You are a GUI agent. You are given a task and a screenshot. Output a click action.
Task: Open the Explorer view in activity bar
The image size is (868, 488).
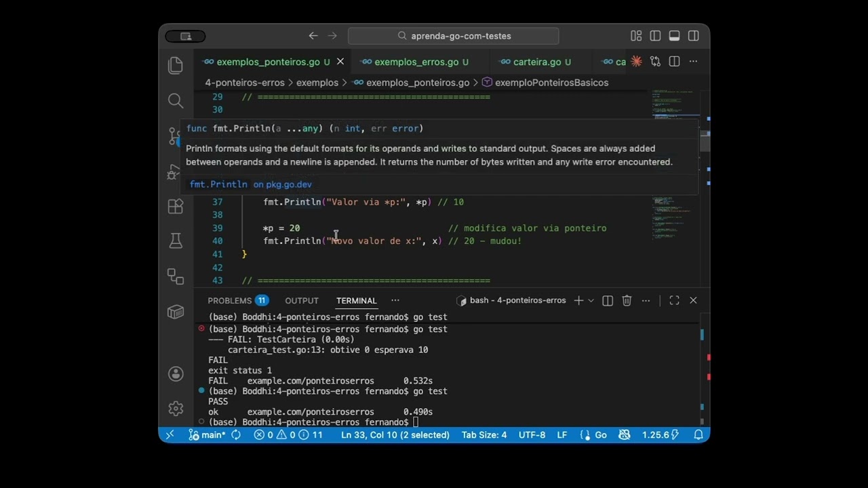(x=176, y=65)
